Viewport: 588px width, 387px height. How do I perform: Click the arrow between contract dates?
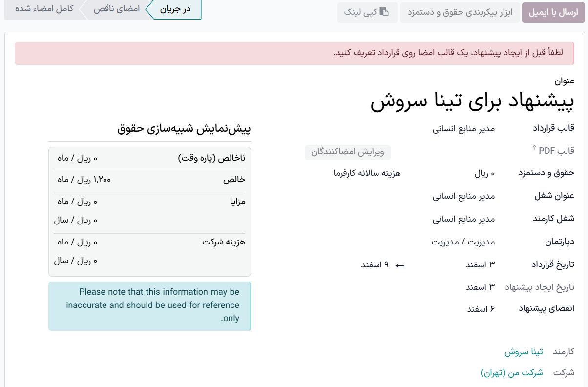[399, 265]
